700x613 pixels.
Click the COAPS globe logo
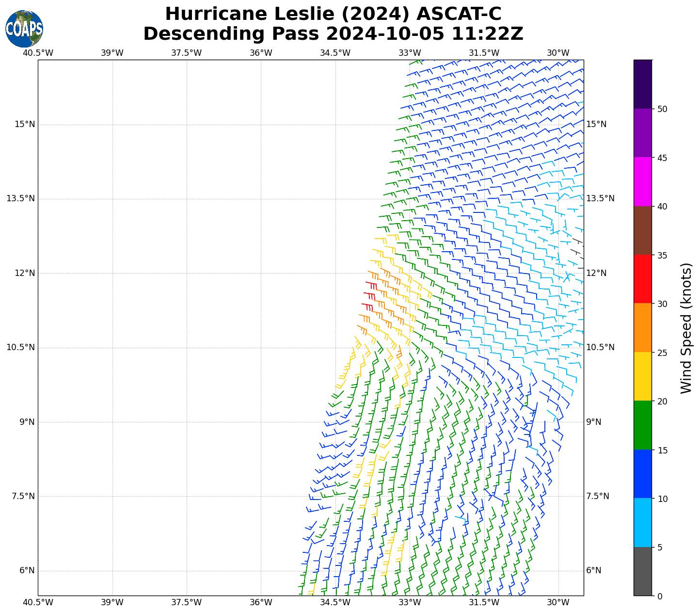[x=24, y=29]
